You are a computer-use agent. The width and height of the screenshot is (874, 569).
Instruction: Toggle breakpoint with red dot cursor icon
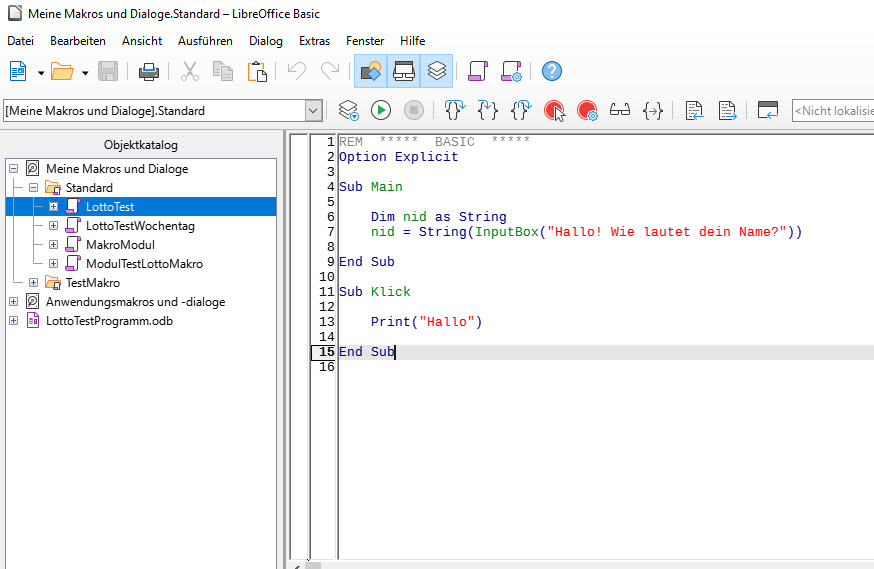pyautogui.click(x=554, y=110)
